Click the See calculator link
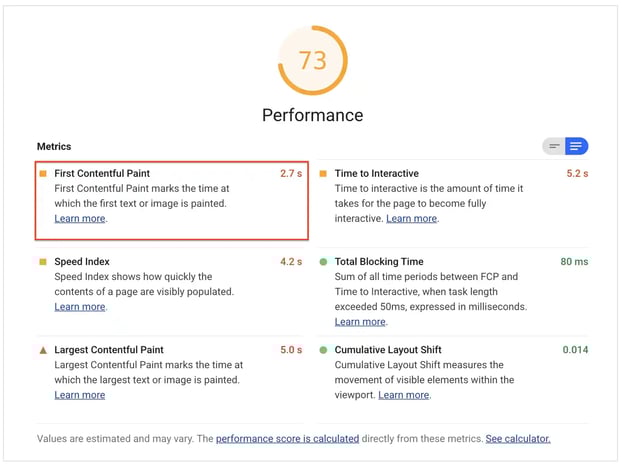 [517, 438]
